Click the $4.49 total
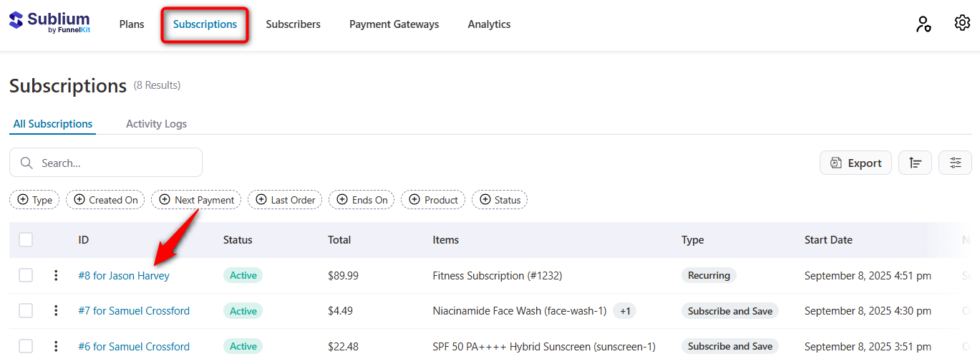The image size is (980, 364). (340, 311)
